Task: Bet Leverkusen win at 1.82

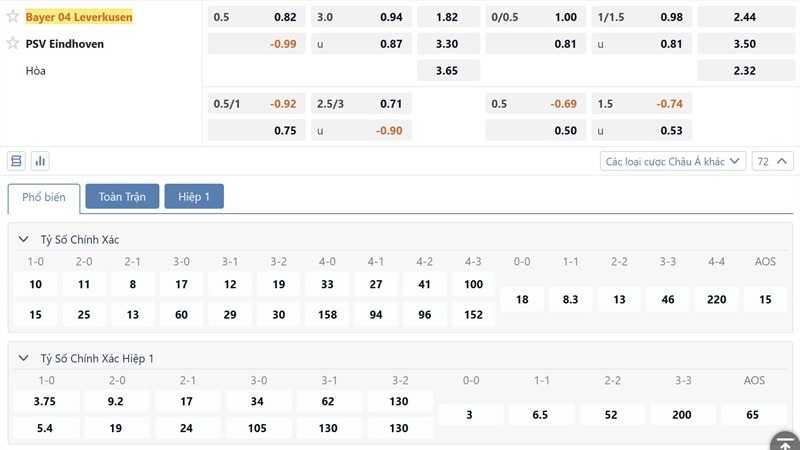Action: 448,17
